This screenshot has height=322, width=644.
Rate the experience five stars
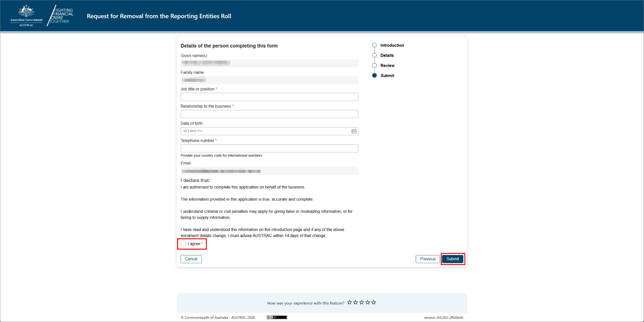pyautogui.click(x=374, y=302)
